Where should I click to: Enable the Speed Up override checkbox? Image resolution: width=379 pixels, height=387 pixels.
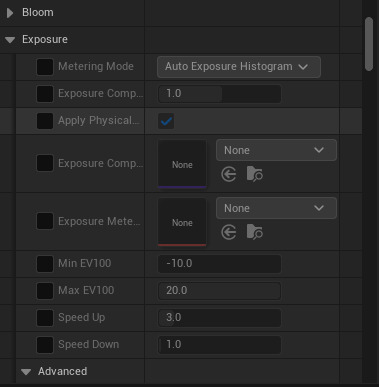tap(45, 318)
